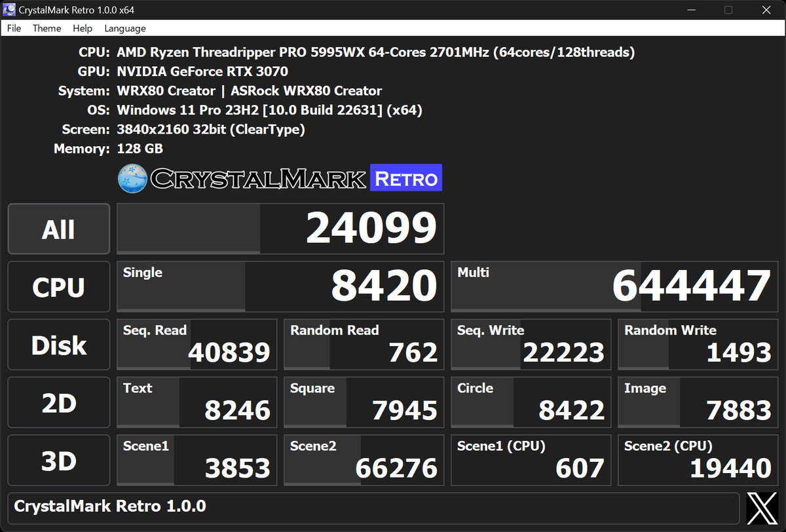Click the CrystalMark globe logo
Image resolution: width=786 pixels, height=532 pixels.
130,177
